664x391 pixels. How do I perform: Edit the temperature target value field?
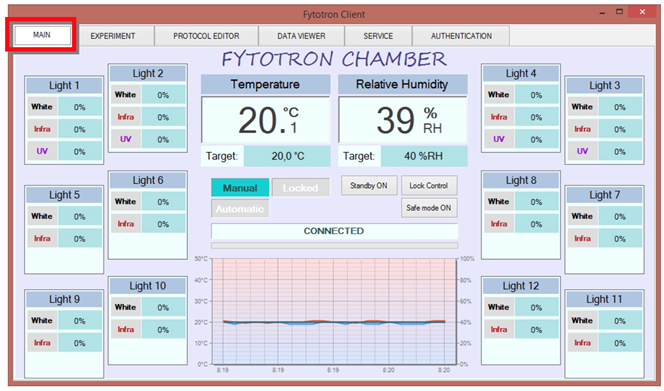click(288, 156)
